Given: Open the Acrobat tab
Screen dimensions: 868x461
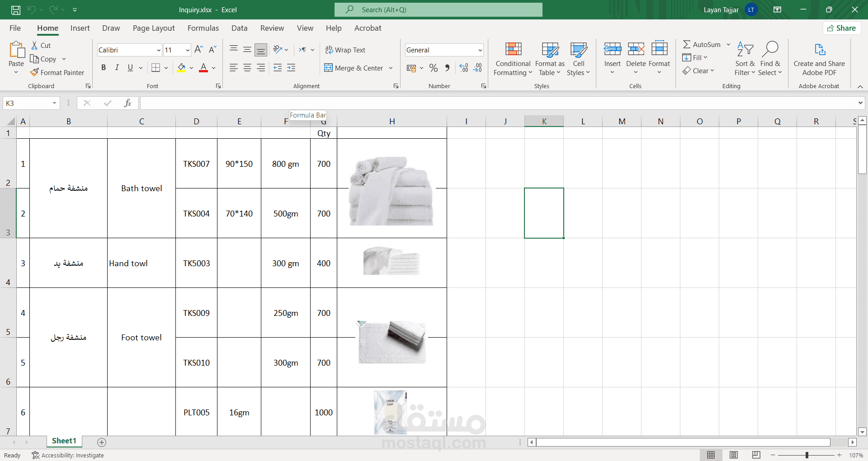Looking at the screenshot, I should [368, 28].
